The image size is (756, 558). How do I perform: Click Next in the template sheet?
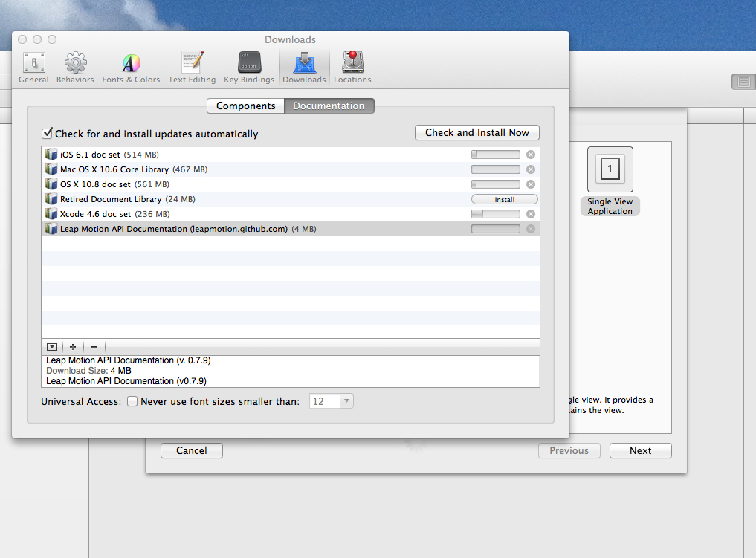[x=640, y=450]
